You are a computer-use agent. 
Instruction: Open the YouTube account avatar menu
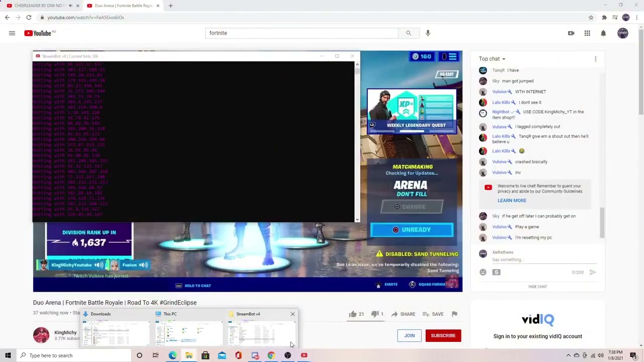623,33
